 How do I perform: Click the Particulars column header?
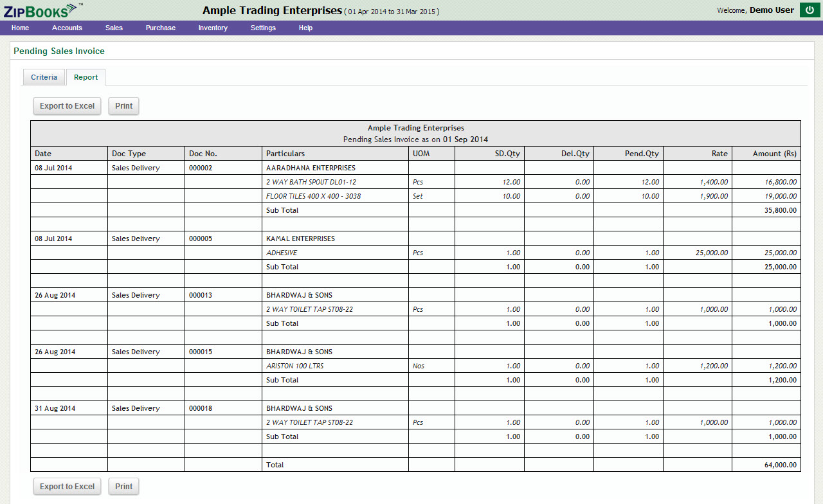click(x=285, y=154)
